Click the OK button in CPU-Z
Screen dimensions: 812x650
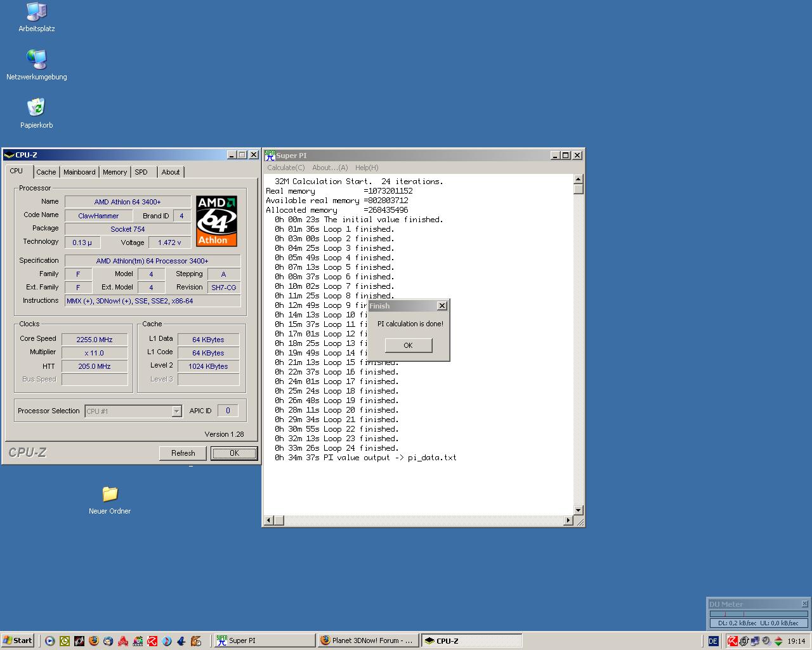tap(234, 453)
